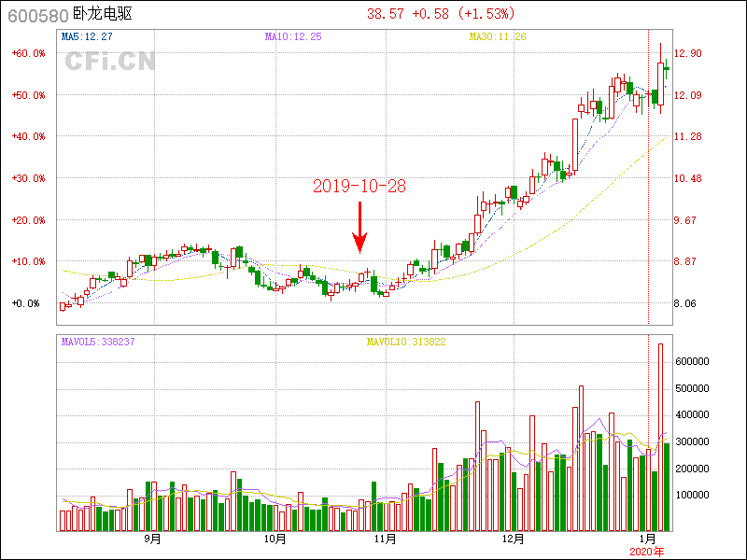Click the 400000 volume axis label
The height and width of the screenshot is (560, 747).
(692, 415)
